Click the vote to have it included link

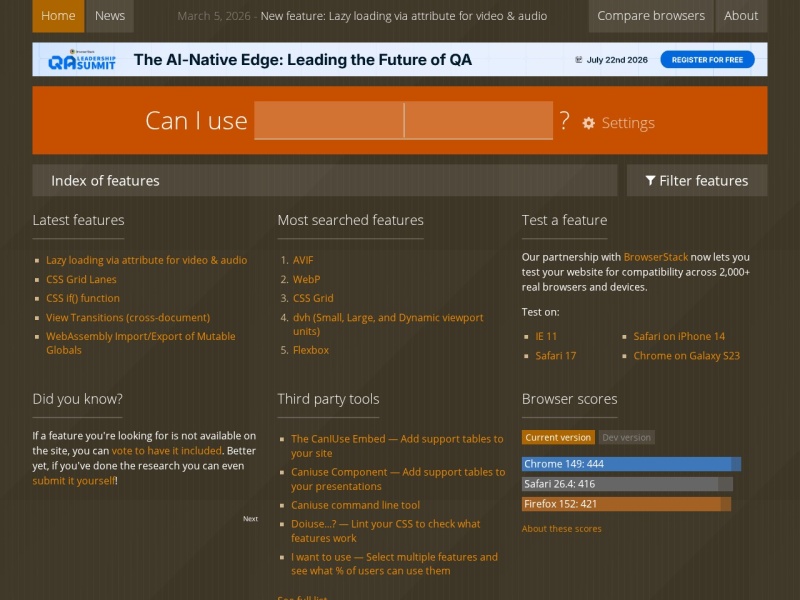coord(167,451)
